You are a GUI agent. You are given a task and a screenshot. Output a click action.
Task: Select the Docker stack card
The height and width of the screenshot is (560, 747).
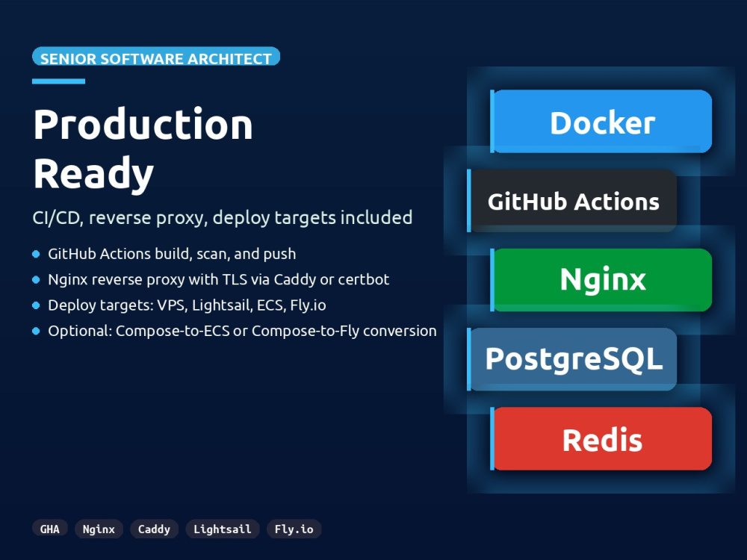[x=601, y=122]
